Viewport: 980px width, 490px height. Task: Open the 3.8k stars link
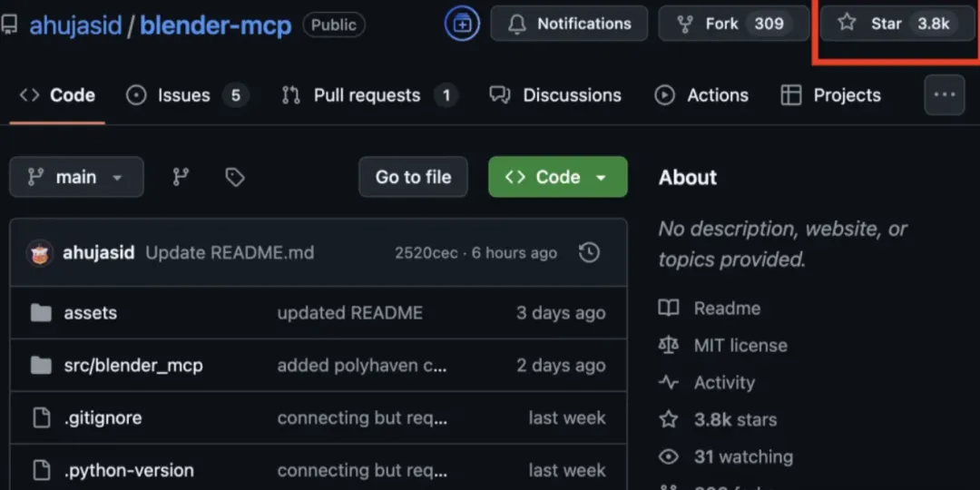point(736,419)
